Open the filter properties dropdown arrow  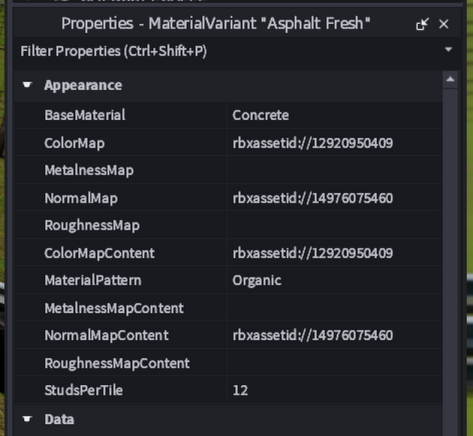[x=448, y=50]
